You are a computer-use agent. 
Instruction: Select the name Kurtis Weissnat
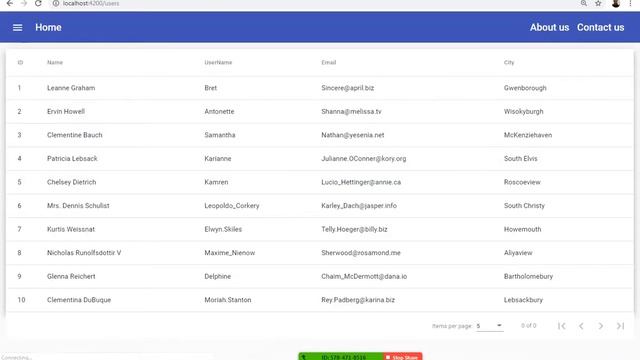(x=71, y=229)
